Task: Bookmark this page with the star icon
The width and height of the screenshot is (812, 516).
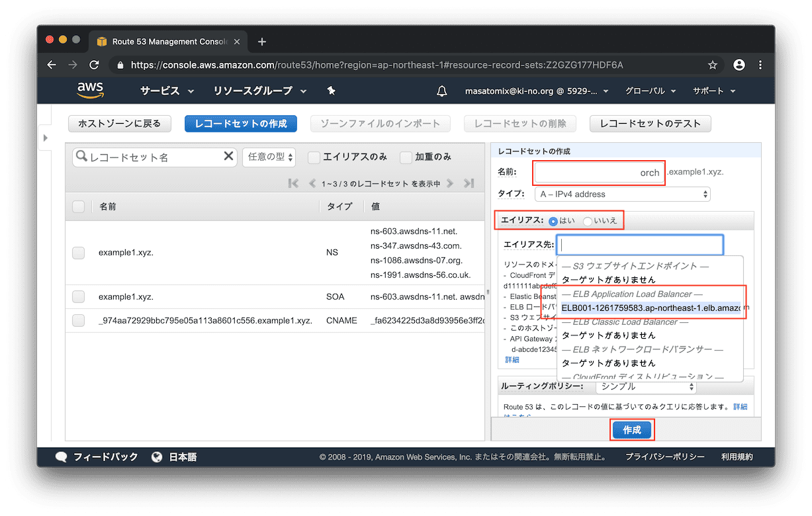Action: 713,65
